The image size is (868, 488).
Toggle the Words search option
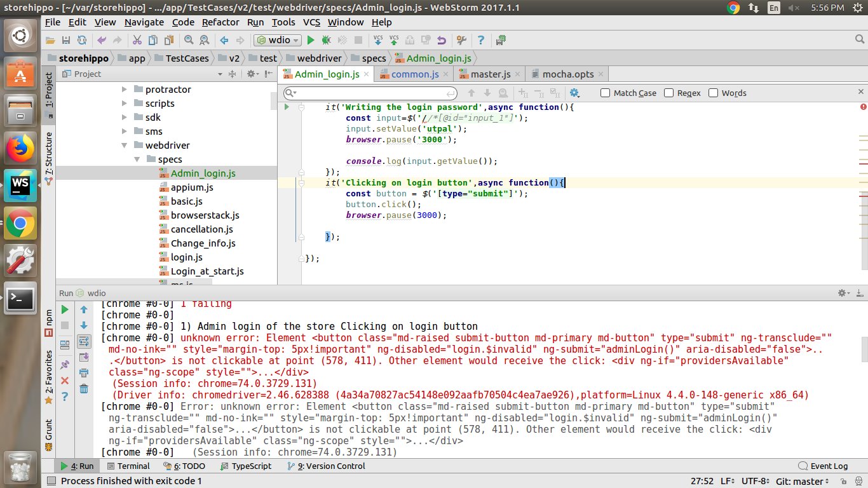714,93
